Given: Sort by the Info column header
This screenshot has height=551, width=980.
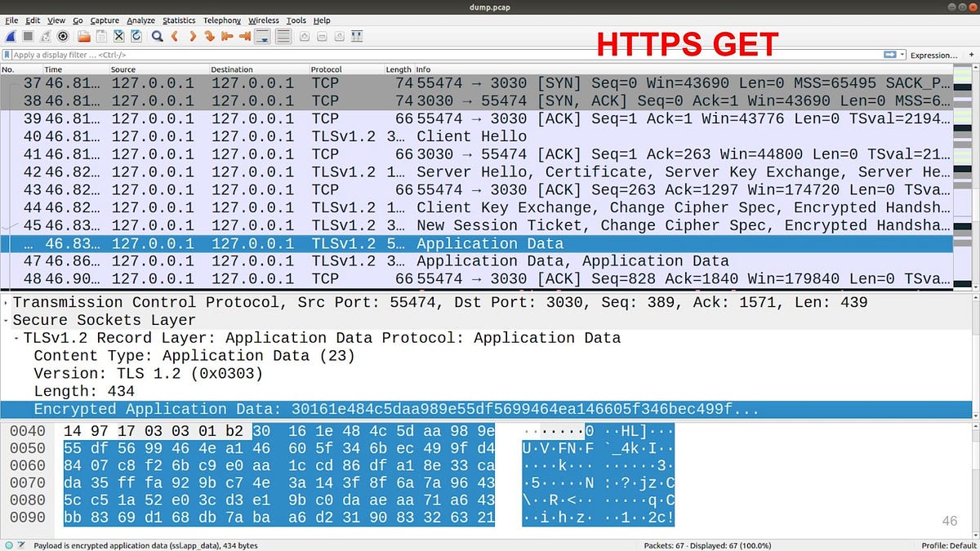Looking at the screenshot, I should click(683, 69).
